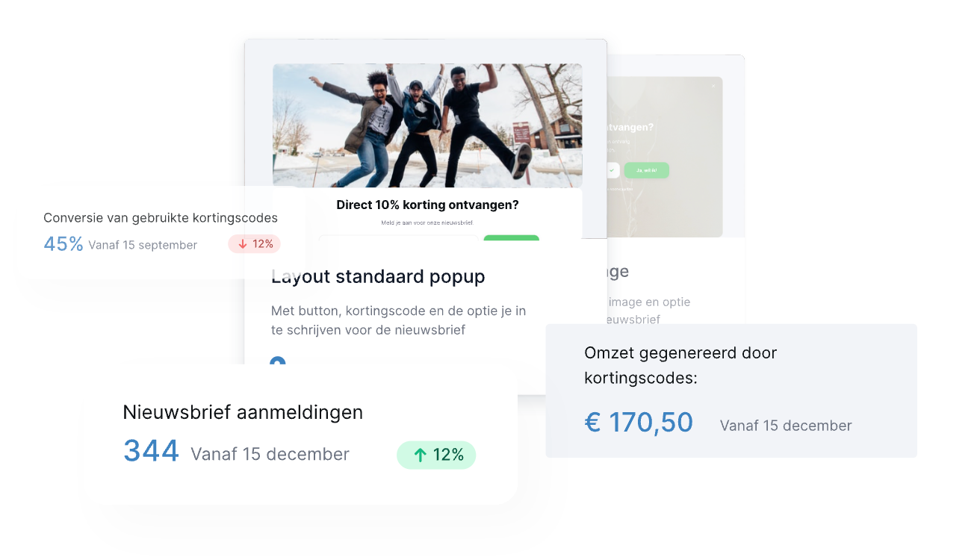Click 'Omzet gegenereerd door kortingscodes:' heading
This screenshot has width=977, height=560.
click(680, 365)
